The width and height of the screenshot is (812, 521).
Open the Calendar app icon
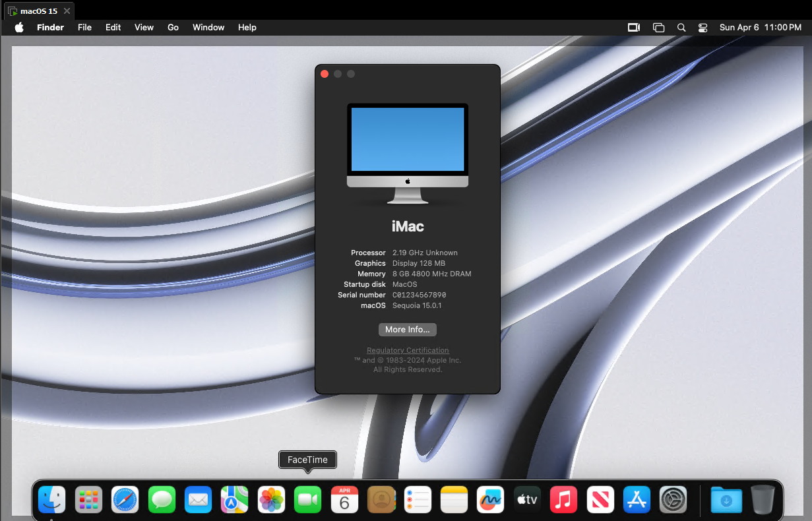point(344,500)
